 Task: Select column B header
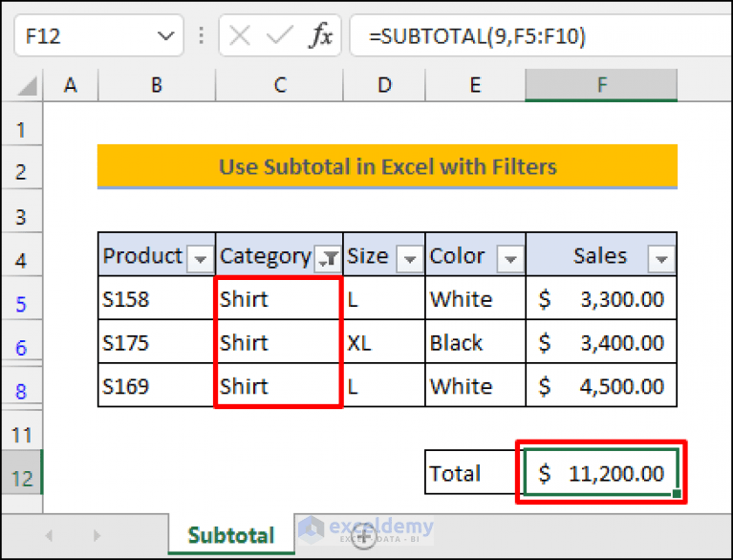point(157,85)
